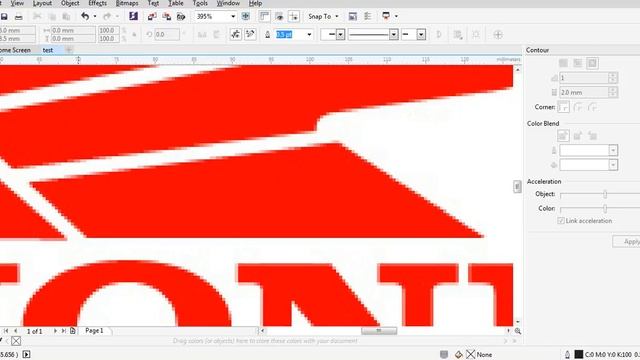Toggle the Show guidelines icon

tap(294, 16)
